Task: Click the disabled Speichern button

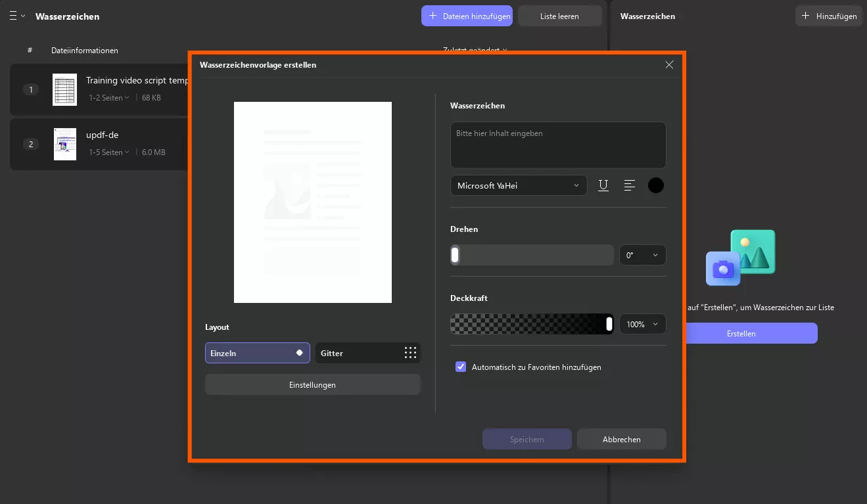Action: (527, 439)
